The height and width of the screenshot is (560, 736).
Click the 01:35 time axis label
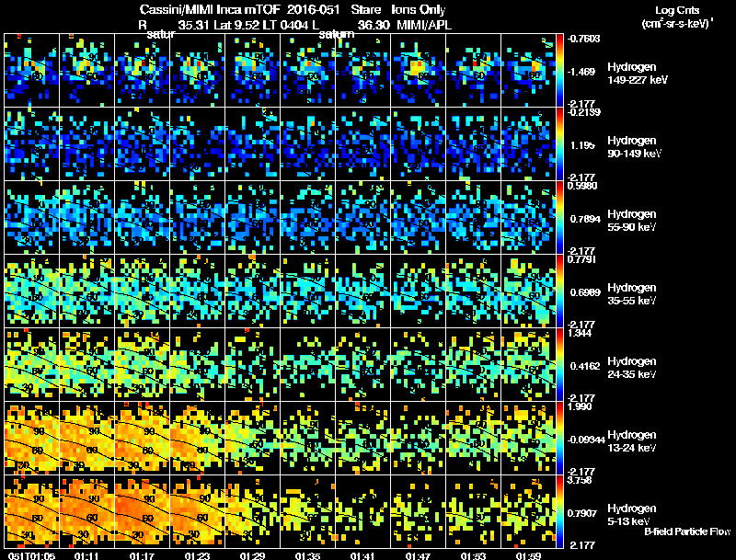(307, 556)
